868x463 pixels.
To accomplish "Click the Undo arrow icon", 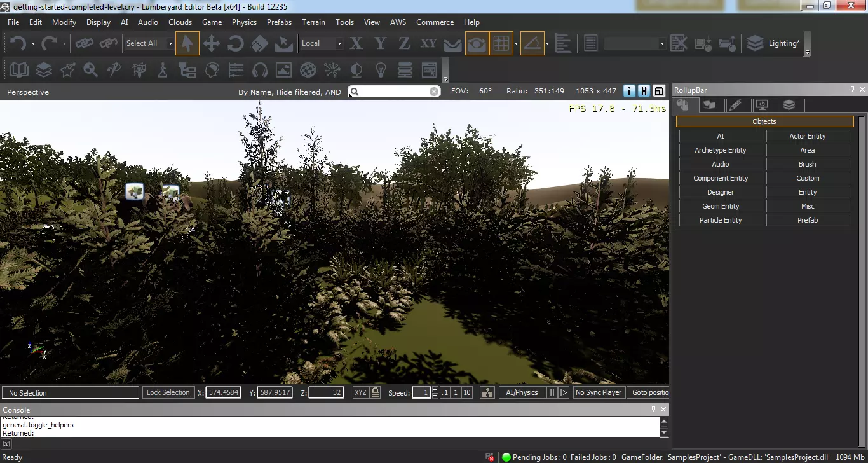I will [17, 43].
